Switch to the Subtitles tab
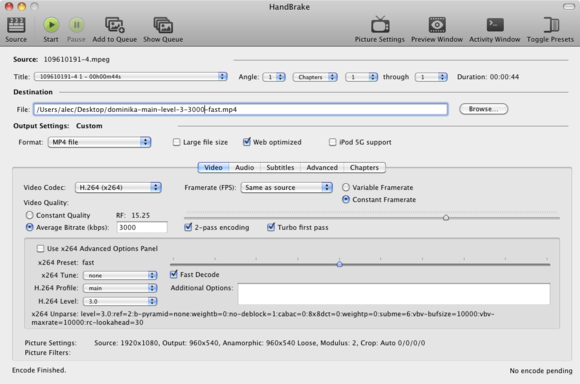Image resolution: width=580 pixels, height=384 pixels. (x=280, y=168)
